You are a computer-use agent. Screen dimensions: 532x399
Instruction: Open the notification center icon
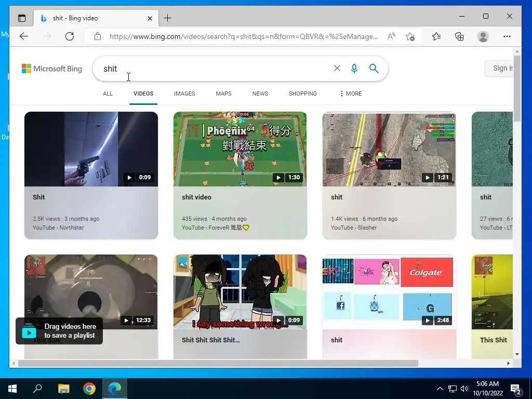click(516, 389)
